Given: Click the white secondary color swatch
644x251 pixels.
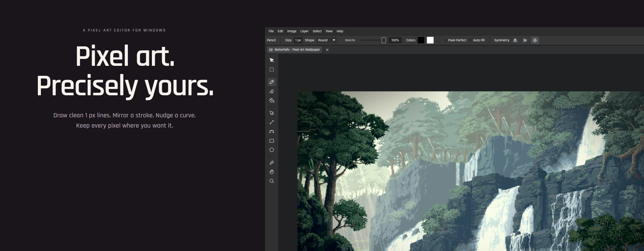Looking at the screenshot, I should (x=430, y=40).
